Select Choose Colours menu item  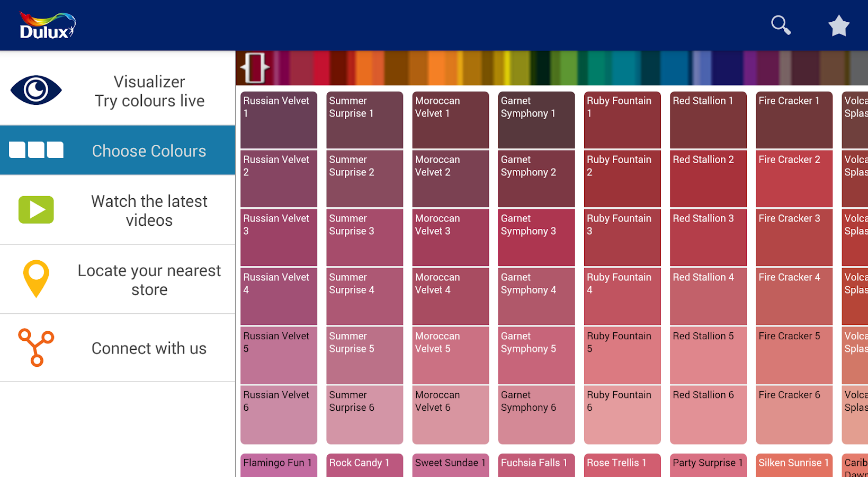149,151
